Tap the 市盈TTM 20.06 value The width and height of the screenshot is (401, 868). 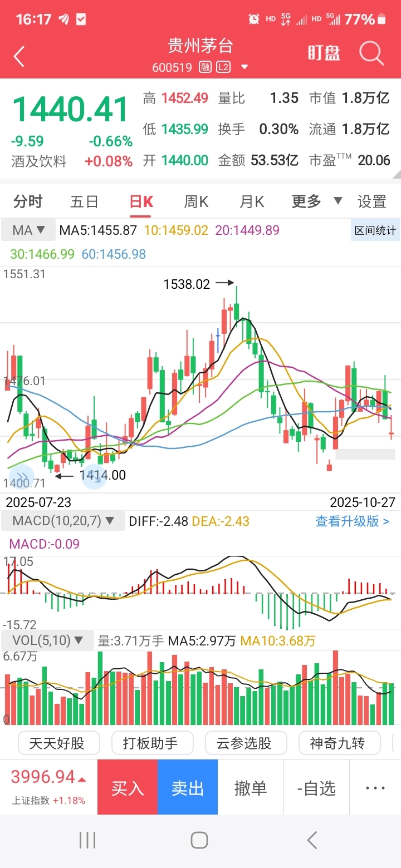pos(350,161)
